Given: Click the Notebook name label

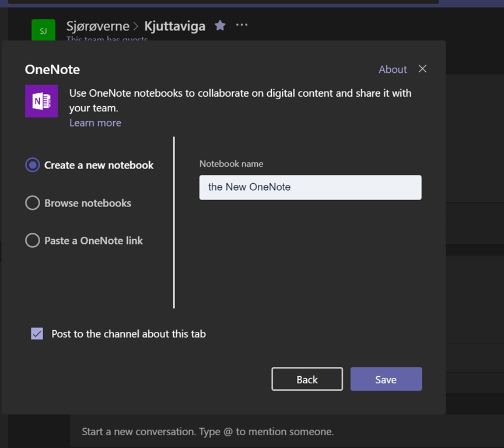Looking at the screenshot, I should [x=231, y=164].
